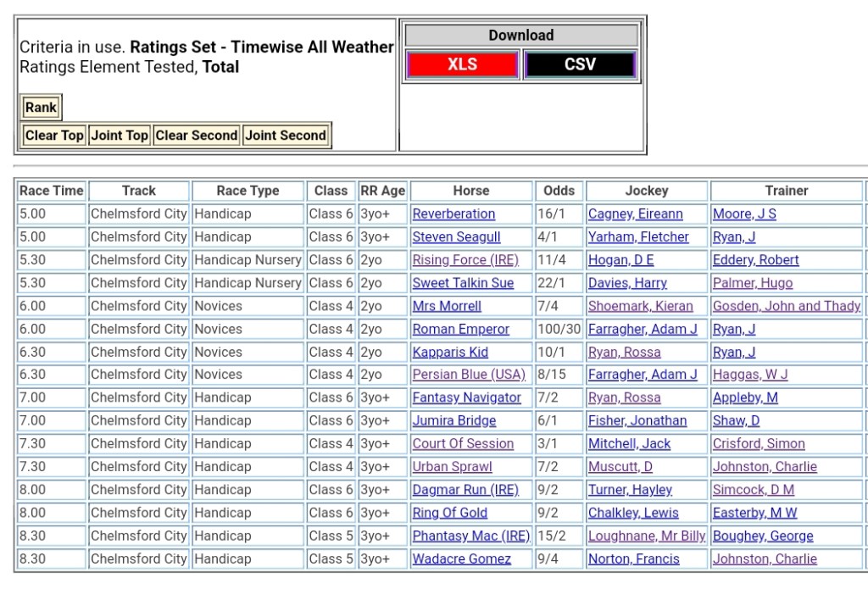This screenshot has width=868, height=589.
Task: Open Persian Blue (USA) horse page
Action: [x=469, y=375]
